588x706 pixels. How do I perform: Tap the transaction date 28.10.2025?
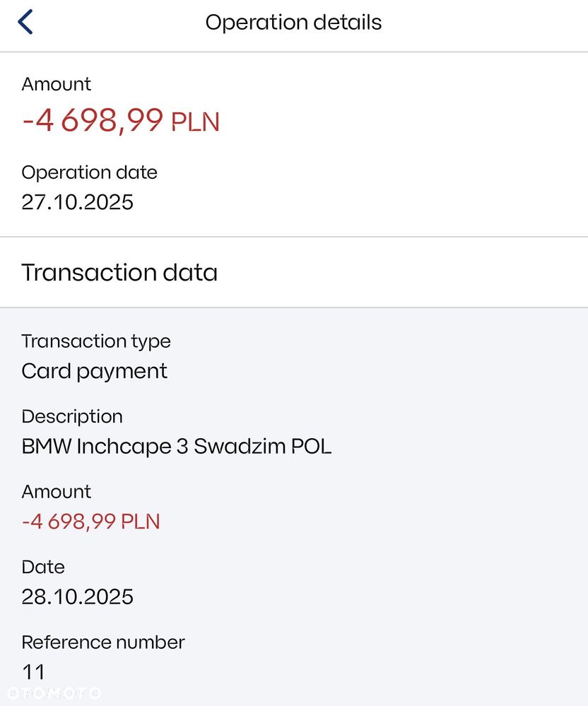point(78,597)
